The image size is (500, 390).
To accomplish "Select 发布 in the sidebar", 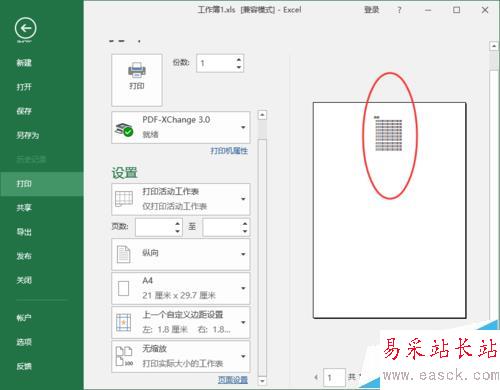I will pos(24,256).
